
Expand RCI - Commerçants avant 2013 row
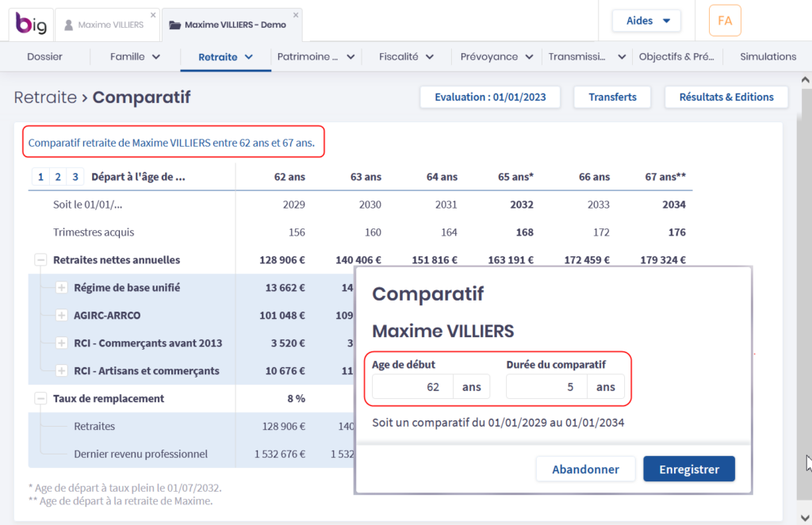point(61,343)
